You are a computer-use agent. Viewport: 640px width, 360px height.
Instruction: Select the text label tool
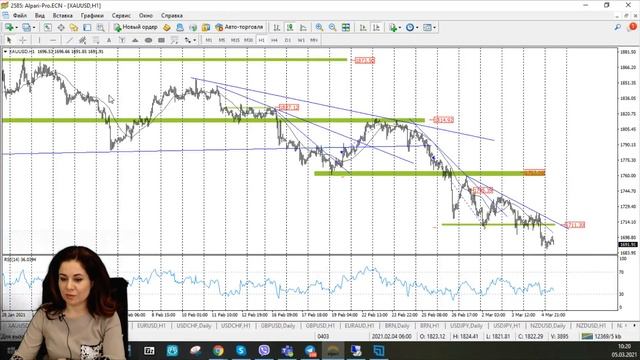(x=122, y=40)
